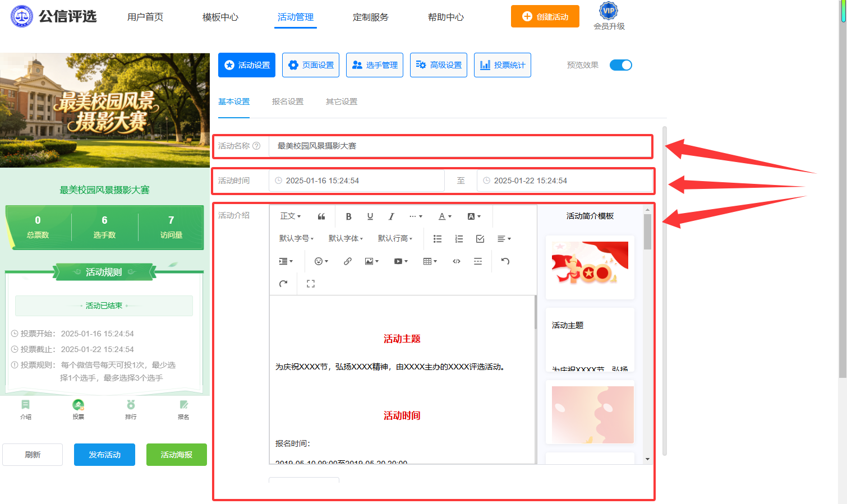This screenshot has height=504, width=847.
Task: Tap the 投票 icon in preview
Action: pos(79,409)
